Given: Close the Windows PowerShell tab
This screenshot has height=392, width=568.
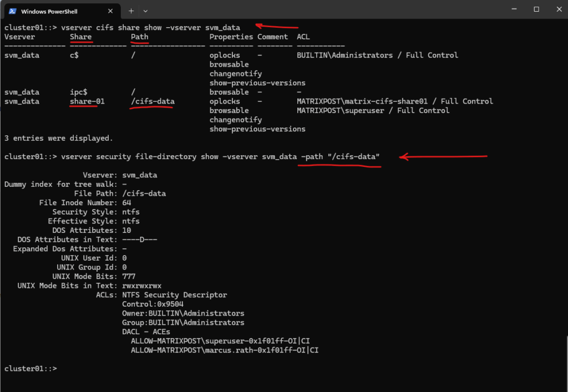Looking at the screenshot, I should [x=110, y=11].
